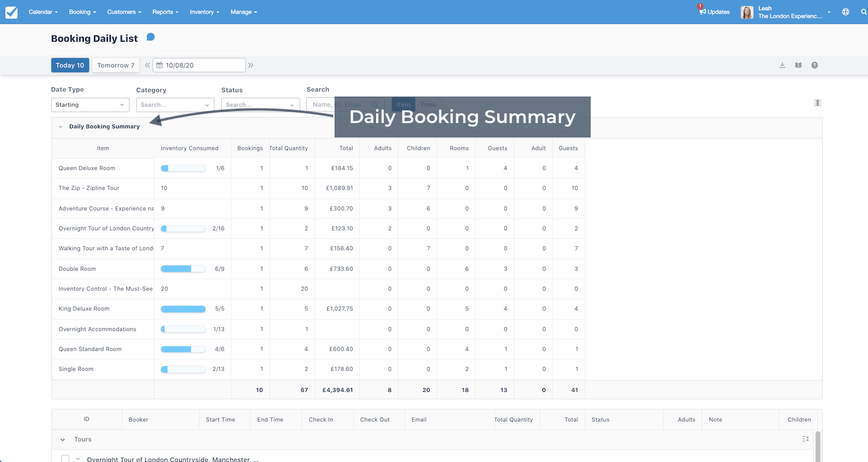Open the Date Type Starting dropdown
The width and height of the screenshot is (868, 462).
click(x=90, y=105)
